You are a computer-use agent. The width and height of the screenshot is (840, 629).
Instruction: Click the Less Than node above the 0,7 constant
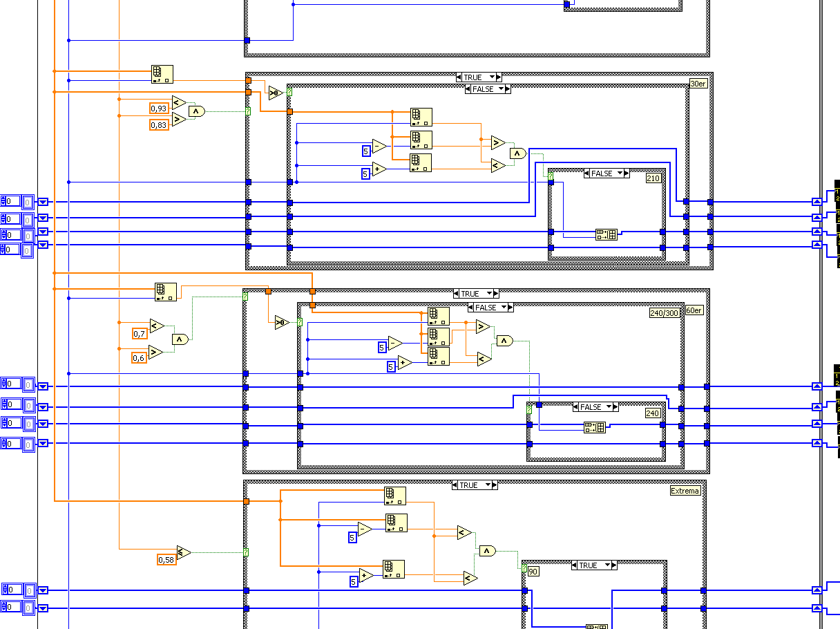click(x=157, y=326)
